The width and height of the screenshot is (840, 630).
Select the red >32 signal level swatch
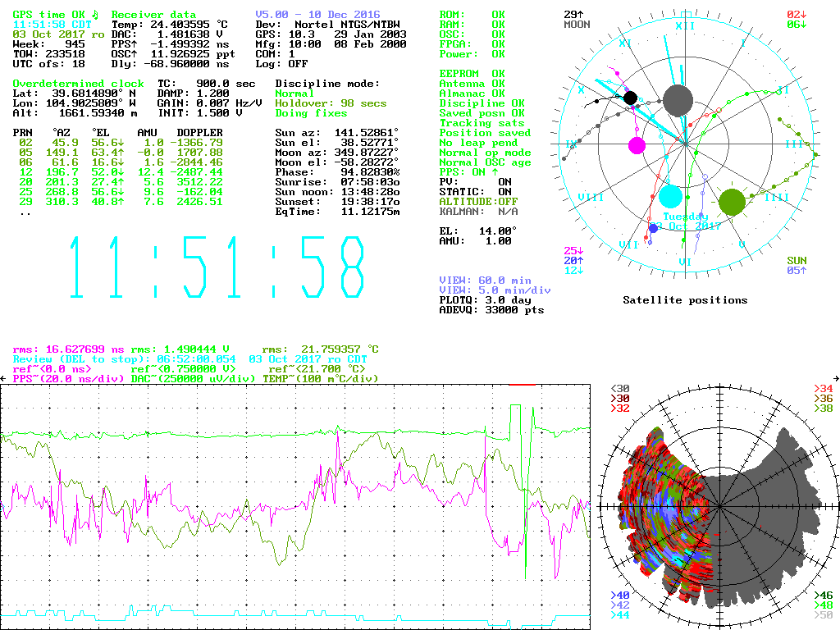[x=620, y=409]
